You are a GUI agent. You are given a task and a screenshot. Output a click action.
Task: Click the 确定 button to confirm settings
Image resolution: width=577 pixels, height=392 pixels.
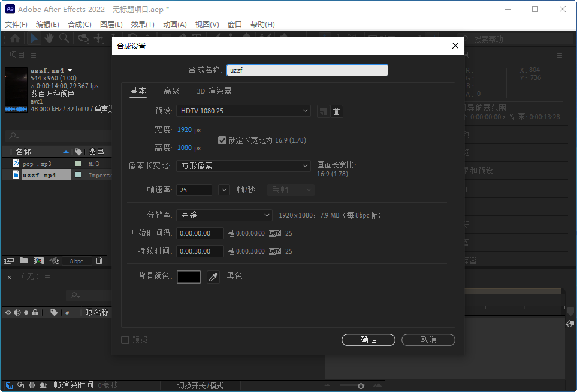click(x=368, y=340)
